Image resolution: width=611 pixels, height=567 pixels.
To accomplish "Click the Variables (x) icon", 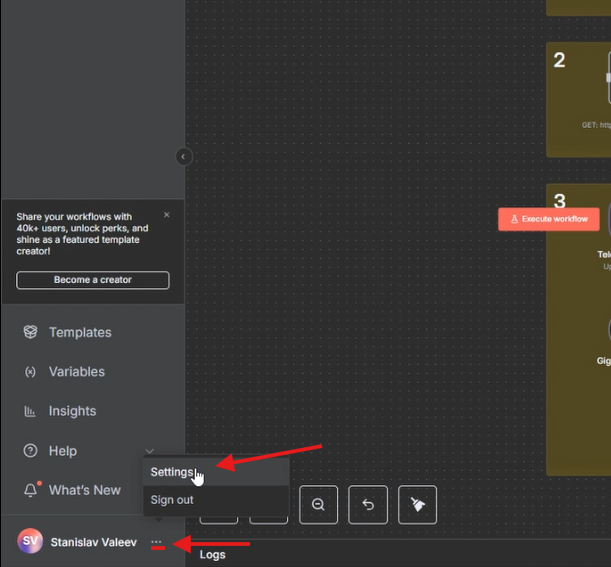I will pos(30,372).
